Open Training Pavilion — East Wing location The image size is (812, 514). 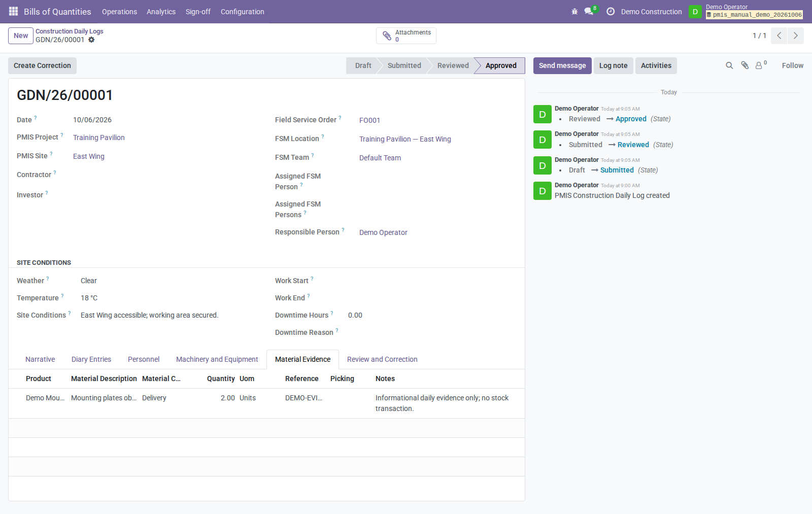405,139
